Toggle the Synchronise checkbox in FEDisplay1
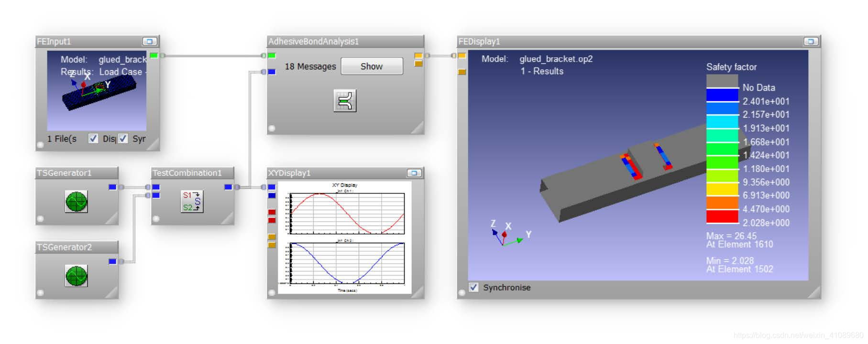868x344 pixels. [x=473, y=287]
